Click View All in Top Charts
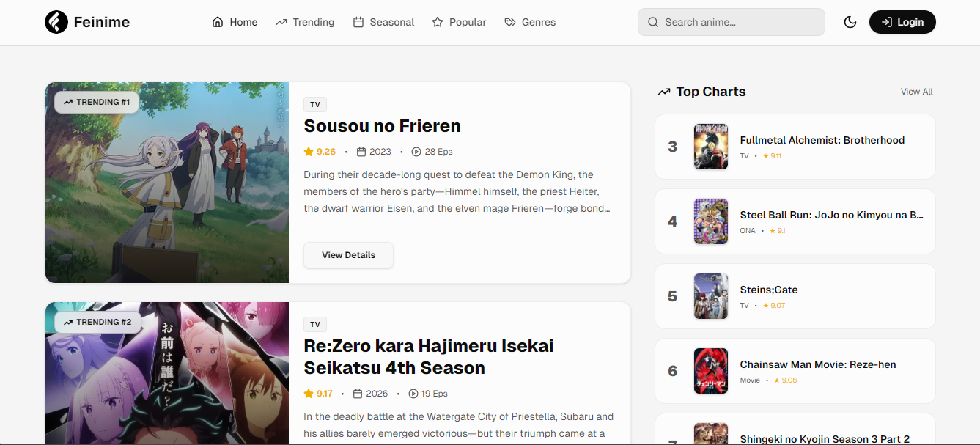980x445 pixels. click(x=917, y=92)
